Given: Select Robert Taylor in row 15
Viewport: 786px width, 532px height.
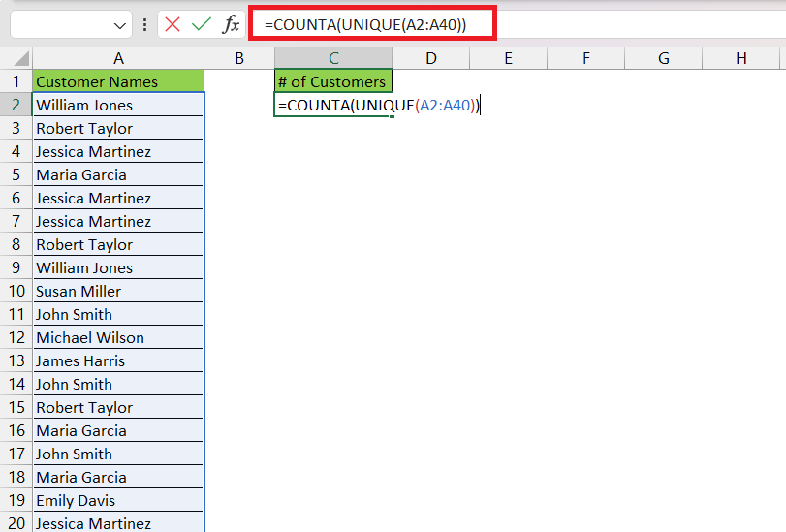Looking at the screenshot, I should pyautogui.click(x=118, y=407).
